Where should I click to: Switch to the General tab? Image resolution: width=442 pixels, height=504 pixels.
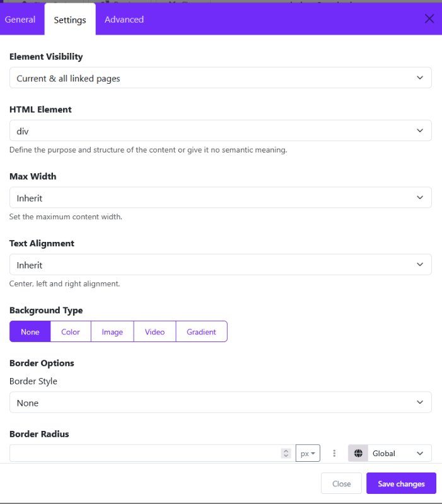(x=20, y=20)
